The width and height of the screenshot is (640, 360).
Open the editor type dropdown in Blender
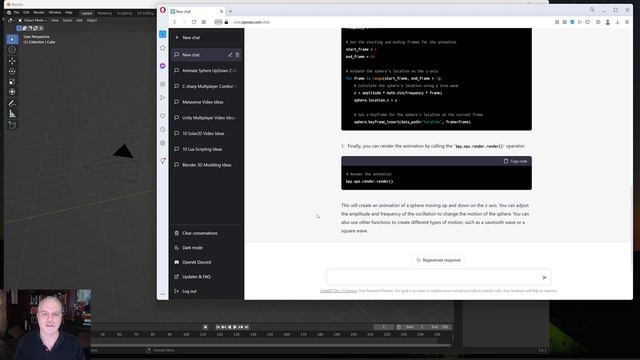click(11, 20)
